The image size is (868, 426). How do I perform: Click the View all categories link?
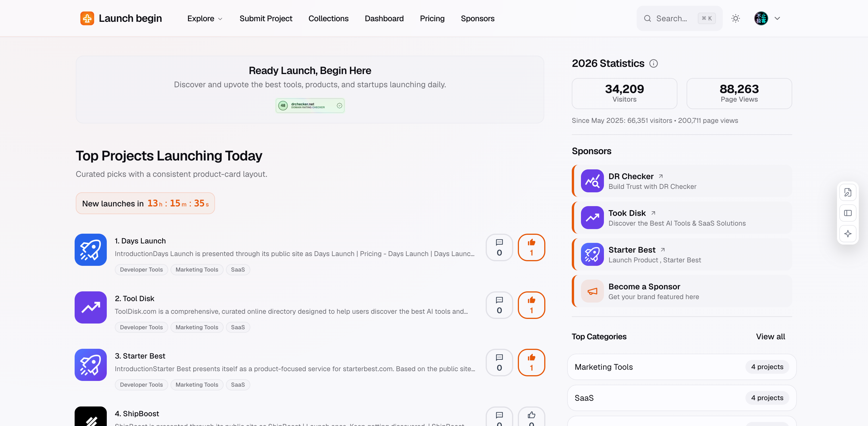point(770,336)
